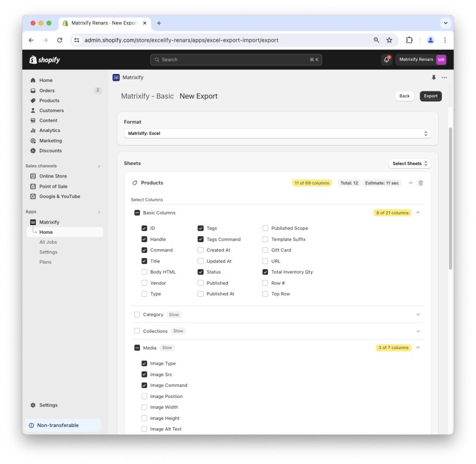476x464 pixels.
Task: Click the Back button
Action: coord(404,96)
